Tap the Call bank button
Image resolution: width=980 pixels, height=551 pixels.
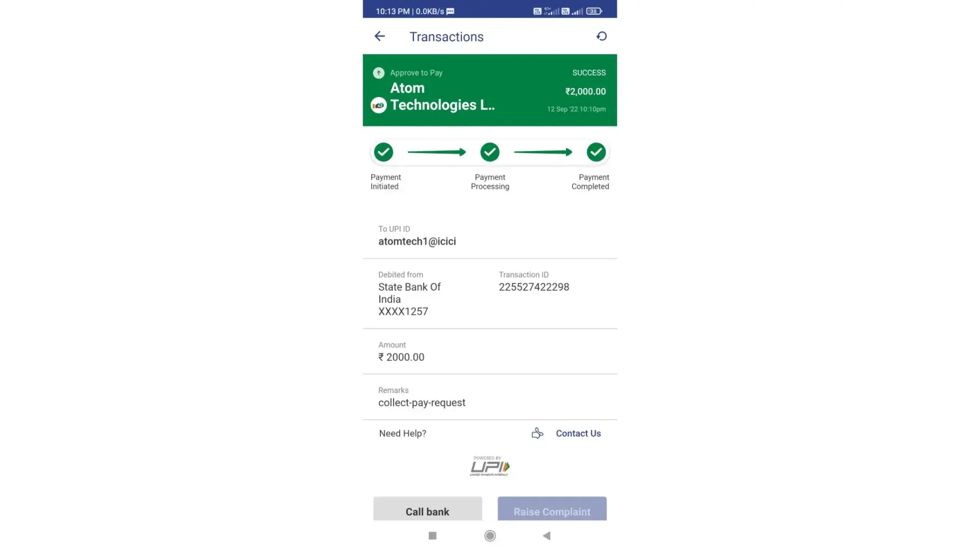tap(428, 509)
